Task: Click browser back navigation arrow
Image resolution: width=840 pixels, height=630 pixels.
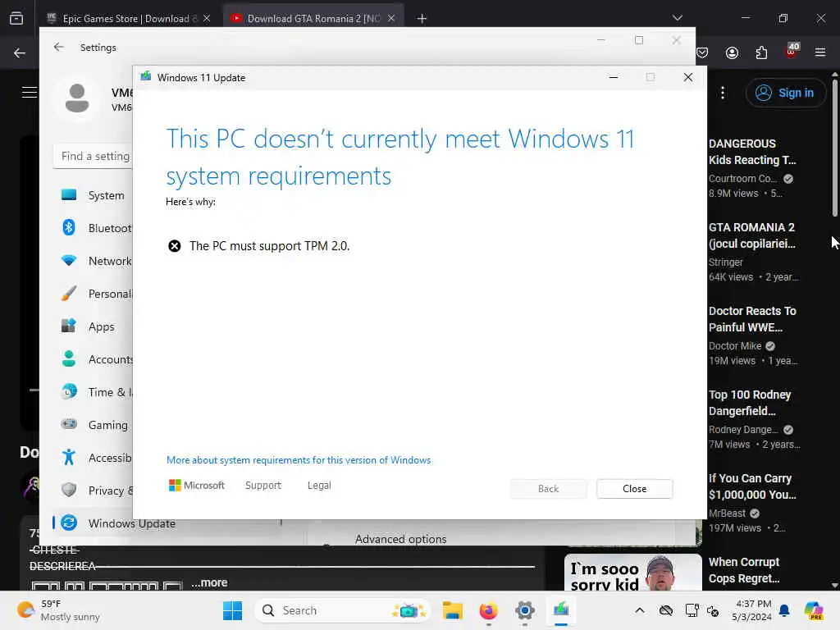Action: tap(20, 52)
